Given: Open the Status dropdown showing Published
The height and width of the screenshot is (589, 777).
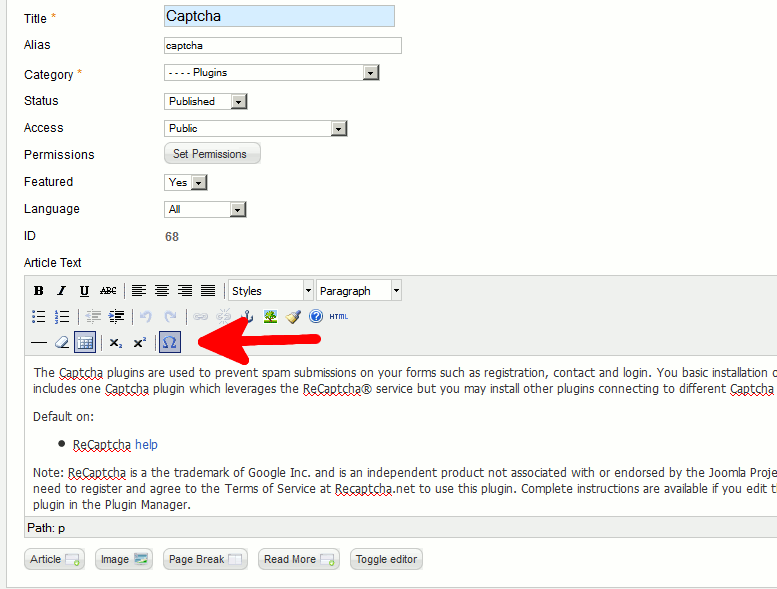Looking at the screenshot, I should (x=206, y=102).
